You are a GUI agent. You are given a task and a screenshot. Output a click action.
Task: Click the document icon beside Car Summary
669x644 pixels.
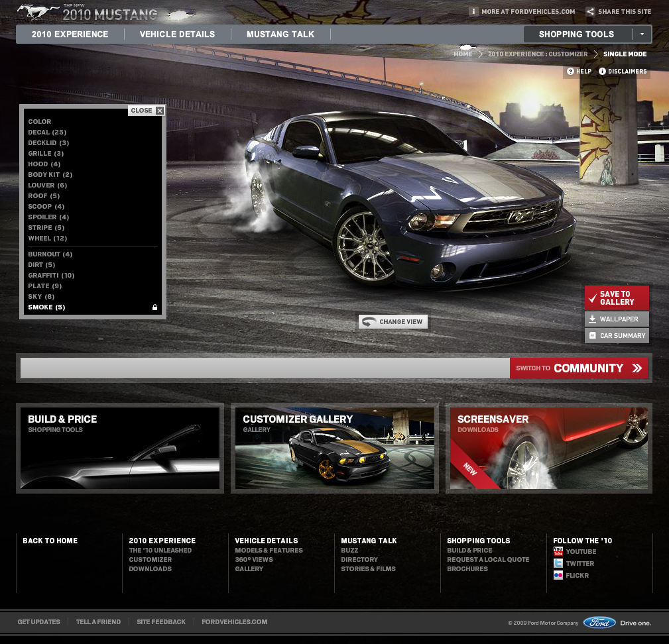point(593,335)
